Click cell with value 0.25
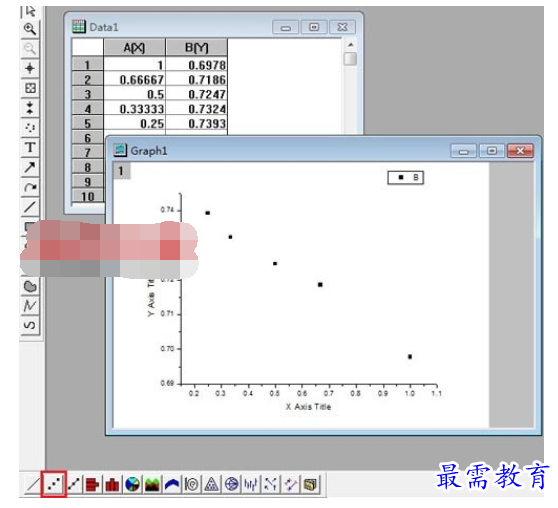The height and width of the screenshot is (508, 558). point(135,123)
